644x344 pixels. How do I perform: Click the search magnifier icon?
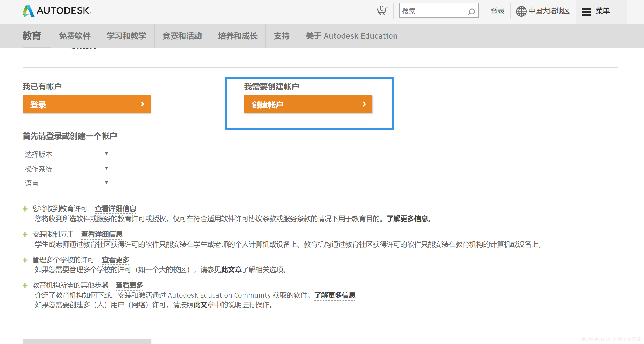(471, 12)
